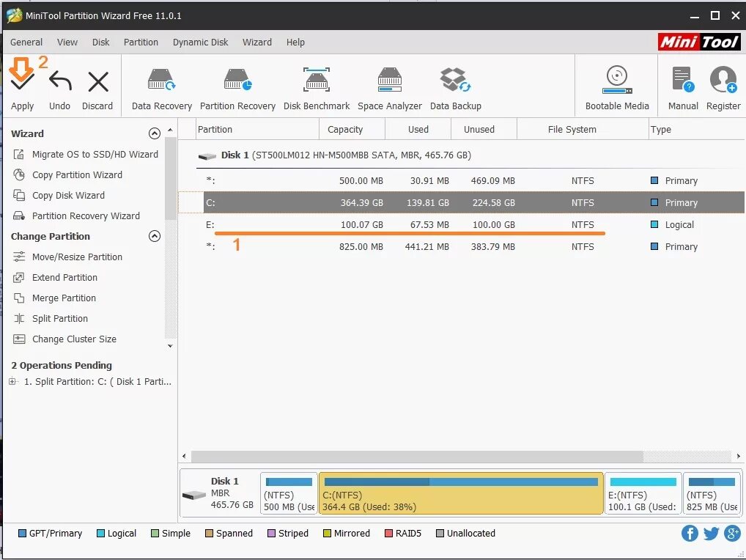Open the Help menu
The image size is (746, 560).
click(295, 42)
